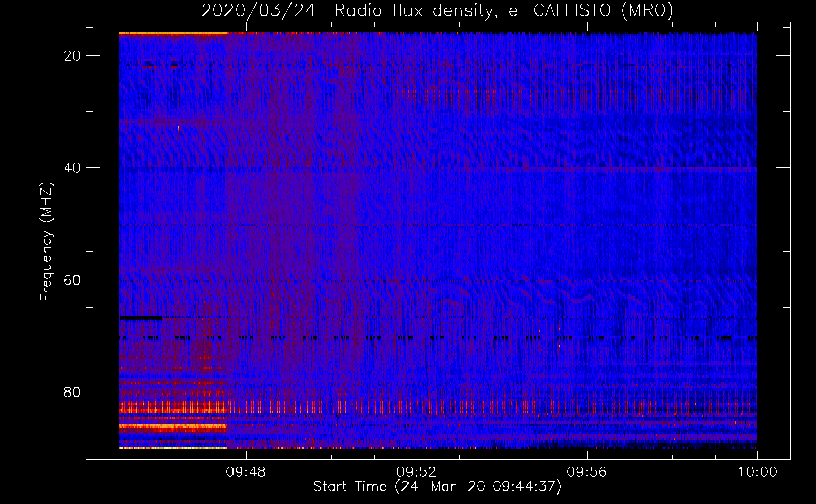Screen dimensions: 816x504
Task: Click the plot title '2020/03/24 Radio flux density, e-CALLISTO (MRO)'
Action: click(x=437, y=10)
